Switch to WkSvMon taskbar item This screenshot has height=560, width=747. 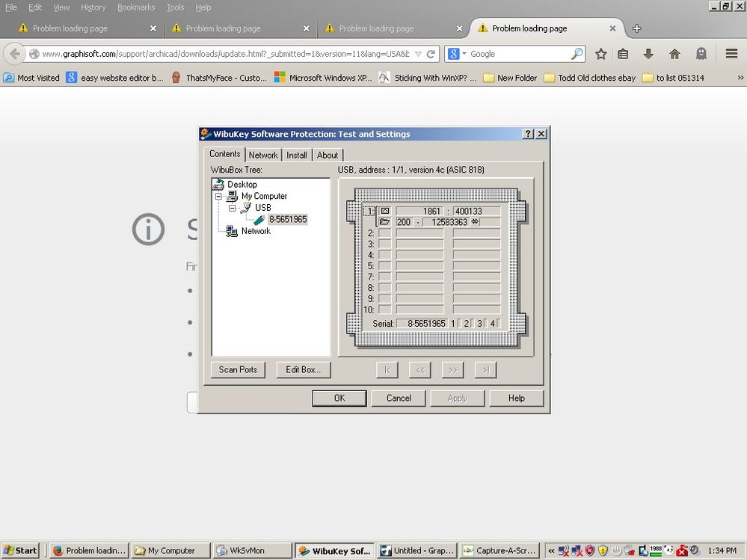click(x=251, y=550)
